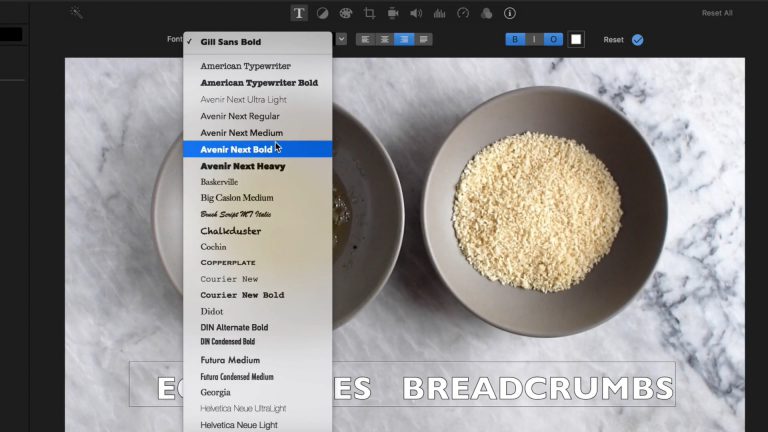The height and width of the screenshot is (432, 768).
Task: Click the white text color swatch
Action: [x=576, y=40]
